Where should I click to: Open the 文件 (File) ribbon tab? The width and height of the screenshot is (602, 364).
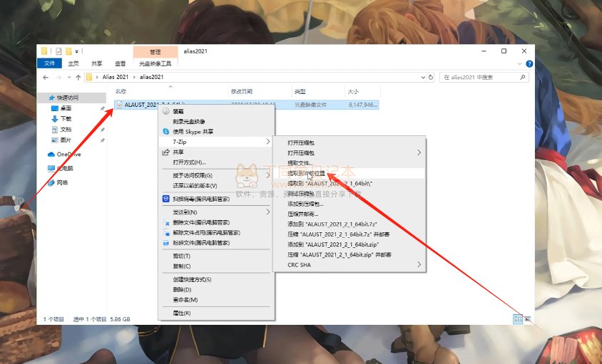point(51,63)
